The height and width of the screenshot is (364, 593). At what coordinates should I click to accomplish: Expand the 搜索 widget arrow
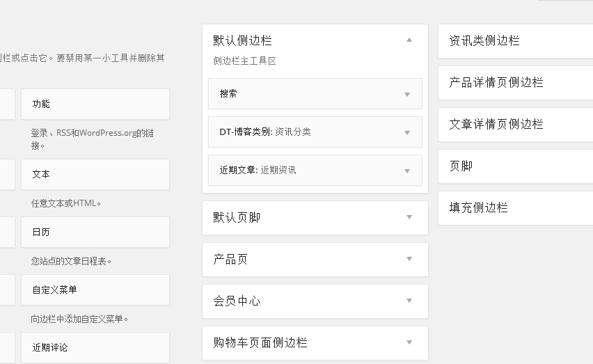coord(407,94)
